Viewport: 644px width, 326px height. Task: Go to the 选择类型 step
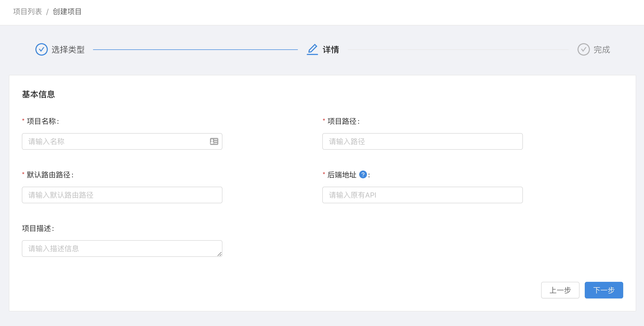pyautogui.click(x=68, y=49)
